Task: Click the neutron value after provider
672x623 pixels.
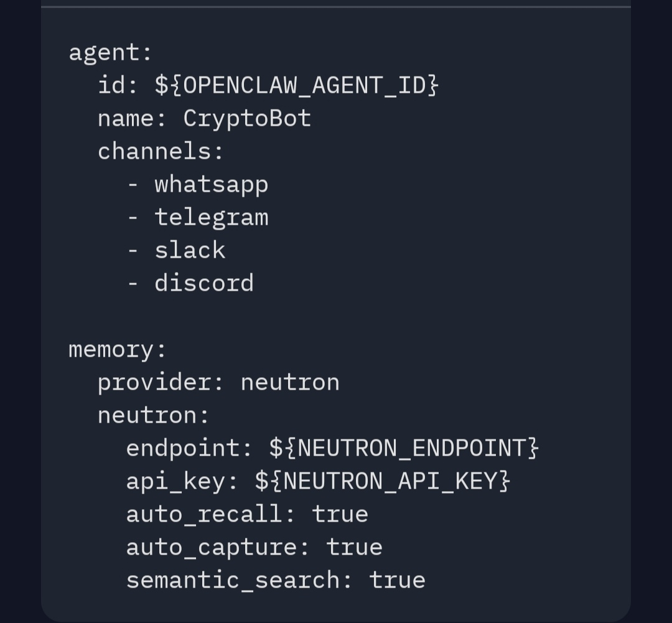Action: 290,382
